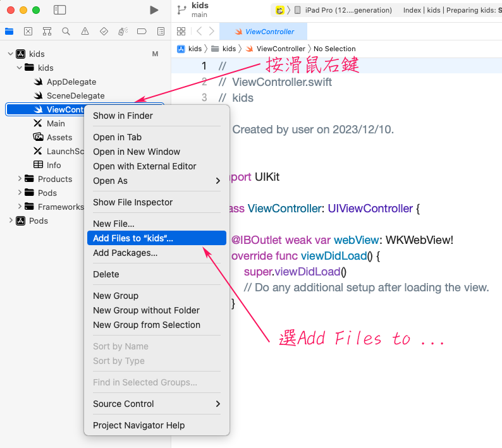
Task: Toggle the navigator sidebar button
Action: click(x=59, y=10)
